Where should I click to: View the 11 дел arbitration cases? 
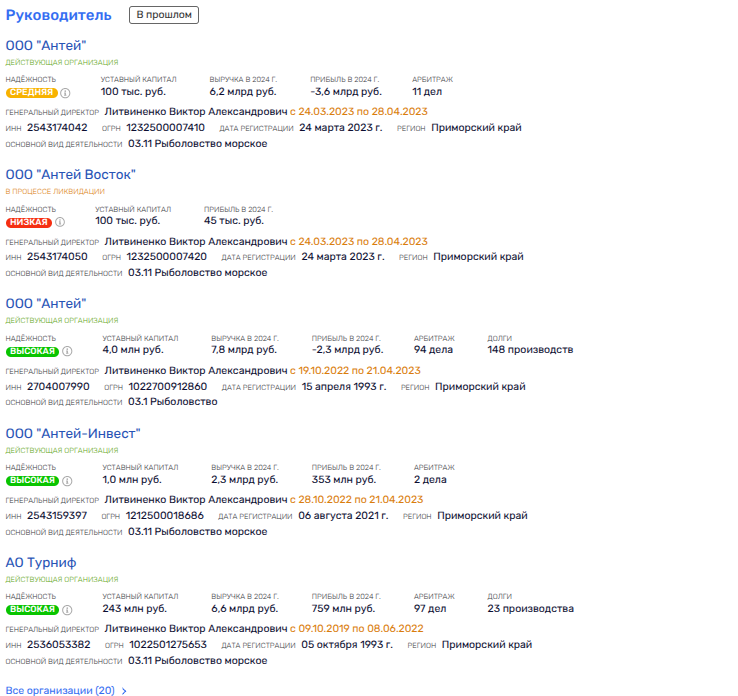(x=428, y=92)
